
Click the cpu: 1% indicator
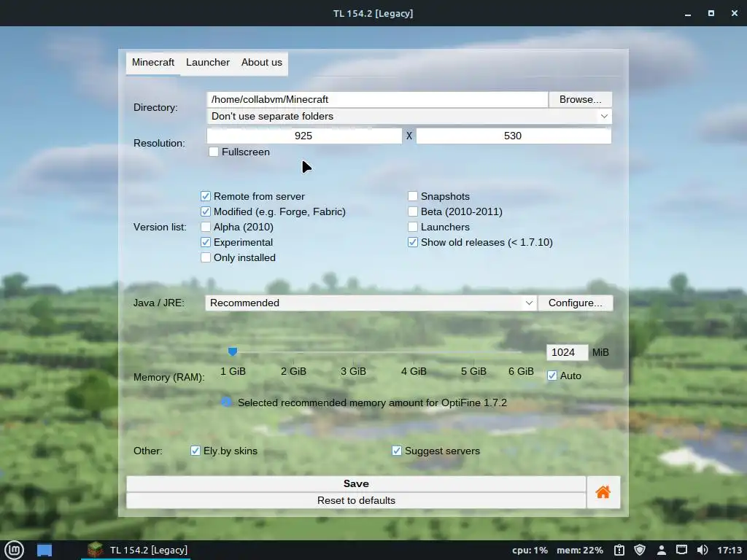point(530,550)
